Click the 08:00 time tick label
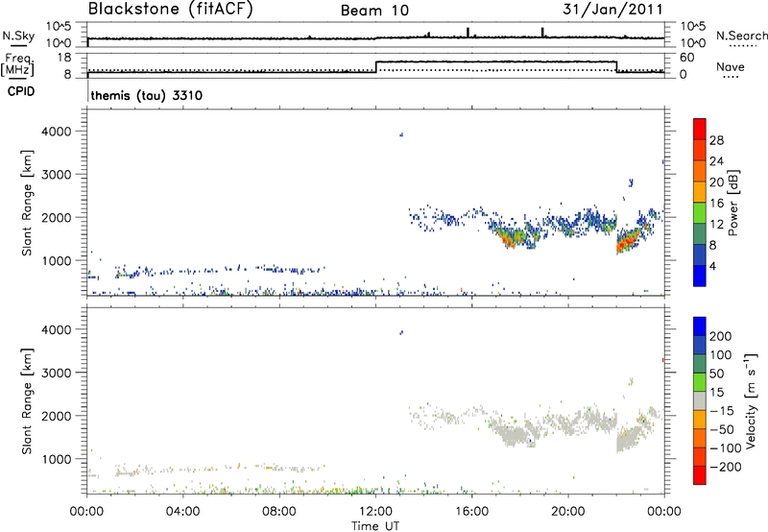Image resolution: width=768 pixels, height=532 pixels. (x=278, y=512)
